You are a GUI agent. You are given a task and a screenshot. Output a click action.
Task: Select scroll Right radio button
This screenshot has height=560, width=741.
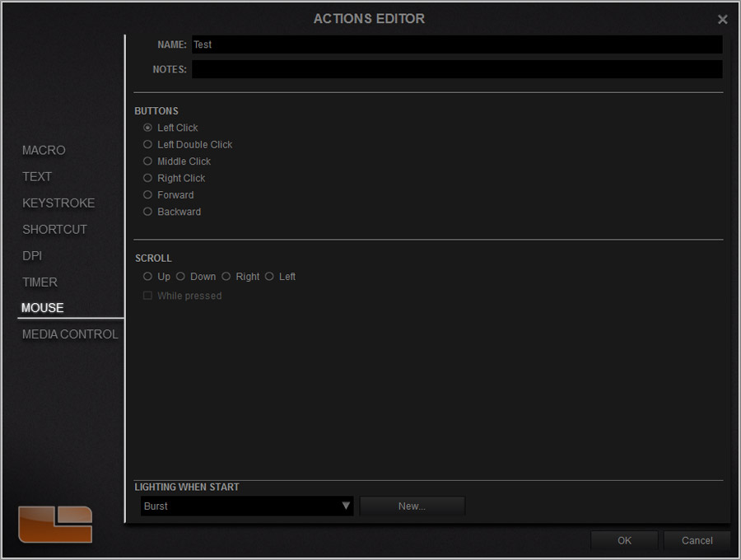(x=226, y=276)
